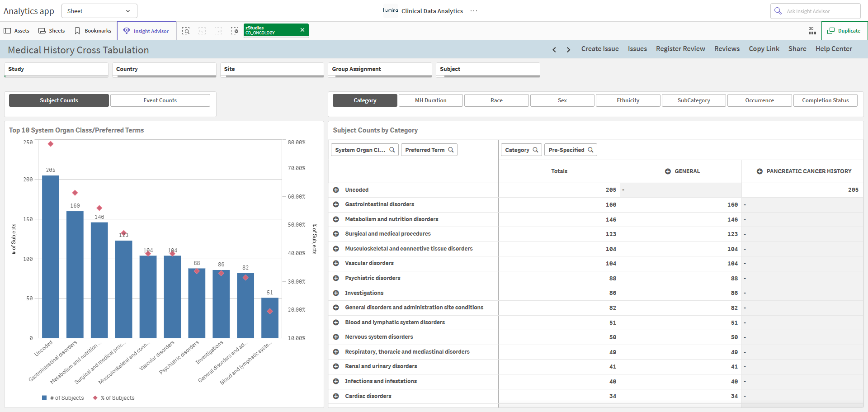
Task: Select the Subject Counts toggle
Action: coord(59,100)
